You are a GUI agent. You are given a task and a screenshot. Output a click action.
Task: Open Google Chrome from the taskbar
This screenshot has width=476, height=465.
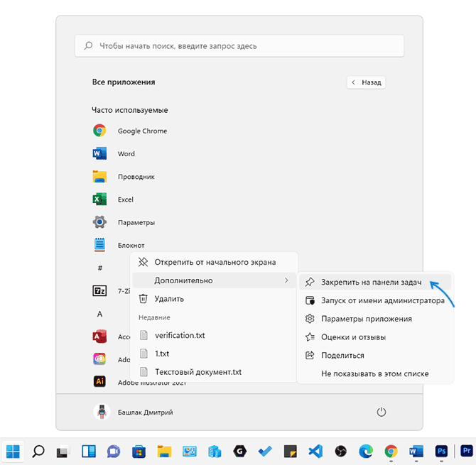coord(391,452)
